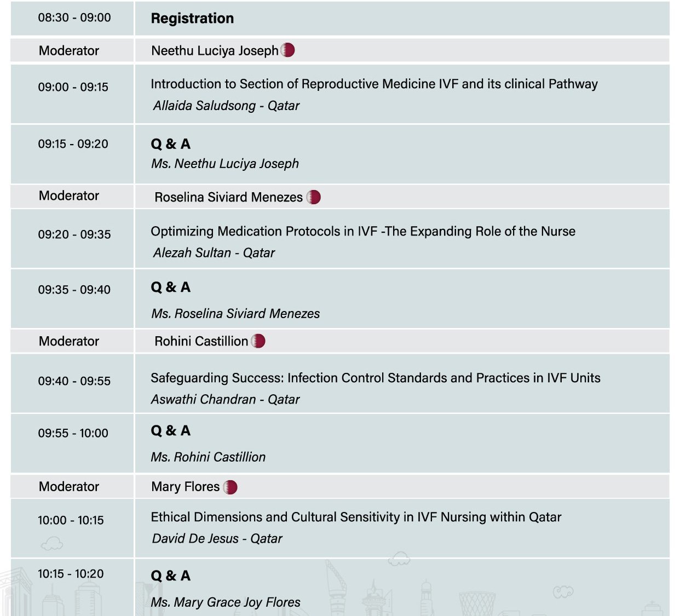Select the Registration heading
The image size is (680, 616).
click(192, 19)
